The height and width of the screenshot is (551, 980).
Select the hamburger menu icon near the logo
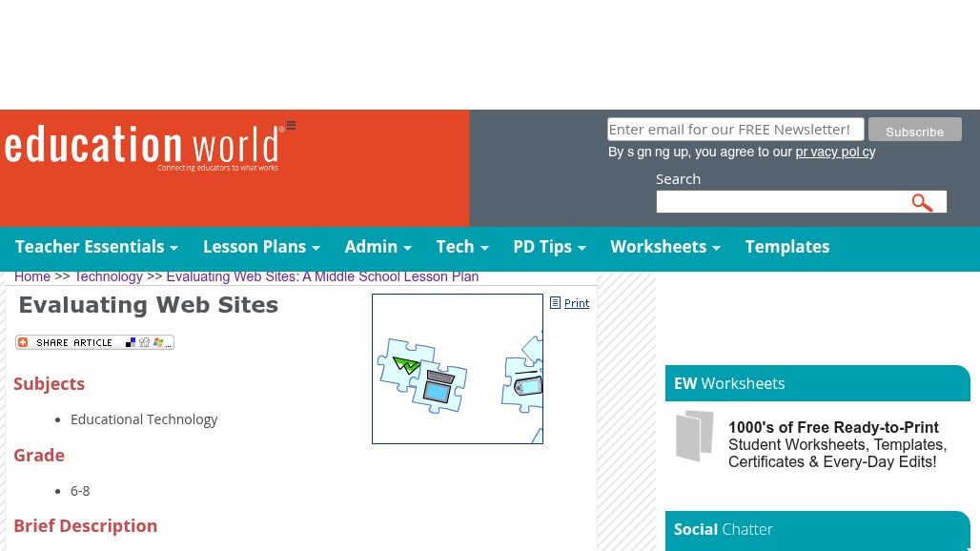pos(291,125)
